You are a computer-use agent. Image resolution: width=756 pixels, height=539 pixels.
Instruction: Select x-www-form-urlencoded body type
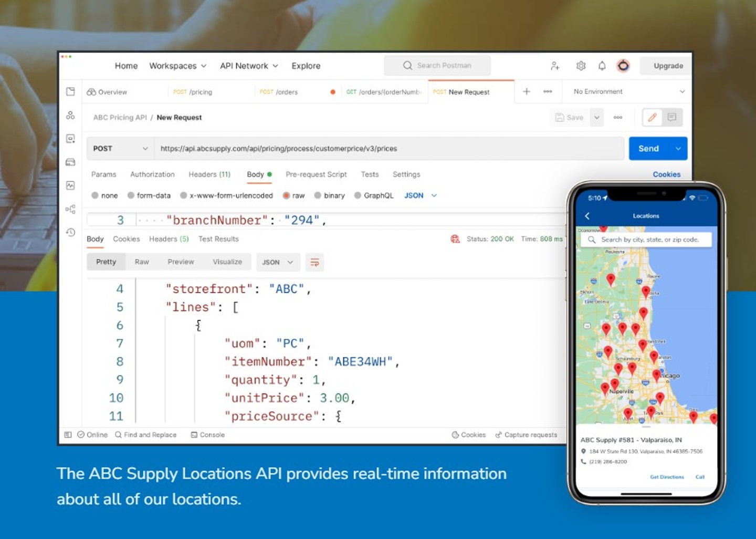226,195
